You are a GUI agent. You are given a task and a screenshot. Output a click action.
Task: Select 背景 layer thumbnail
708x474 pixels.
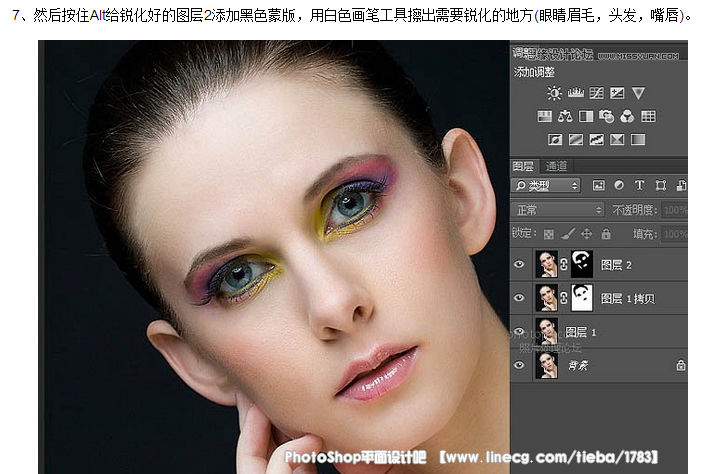coord(546,365)
